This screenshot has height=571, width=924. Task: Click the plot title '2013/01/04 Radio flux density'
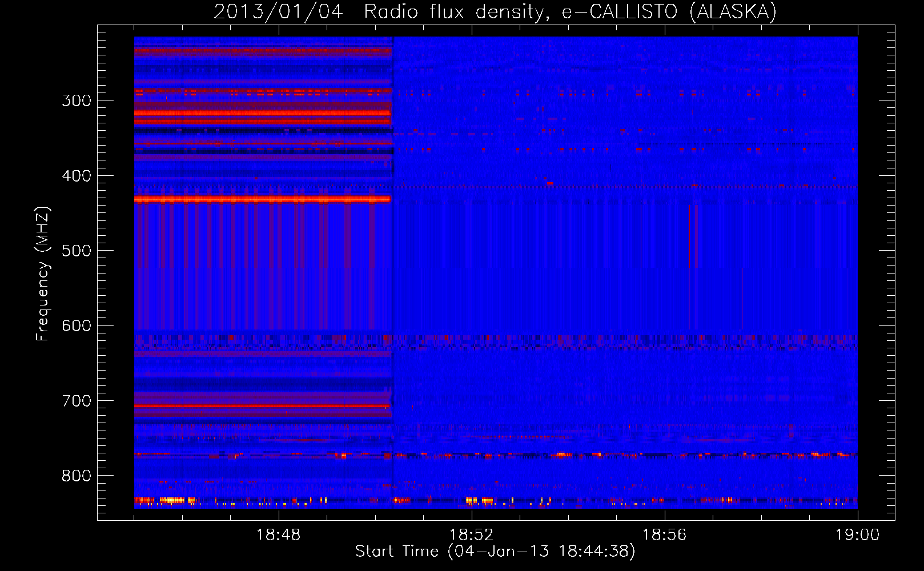click(x=495, y=12)
